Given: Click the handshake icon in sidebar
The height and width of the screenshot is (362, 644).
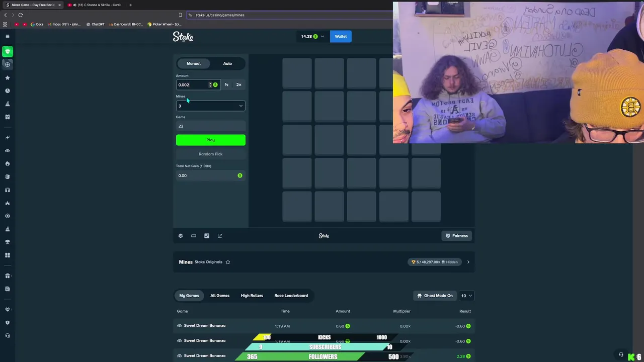Looking at the screenshot, I should point(7,309).
